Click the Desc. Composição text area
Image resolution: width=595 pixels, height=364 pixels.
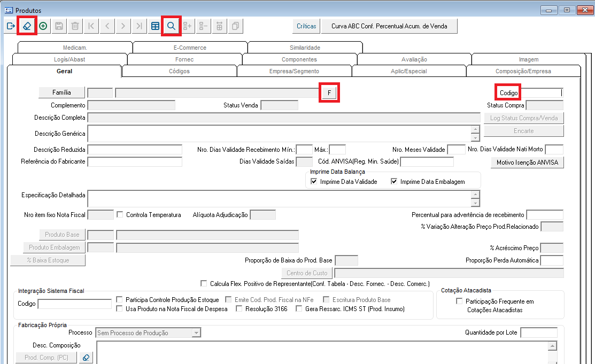322,353
